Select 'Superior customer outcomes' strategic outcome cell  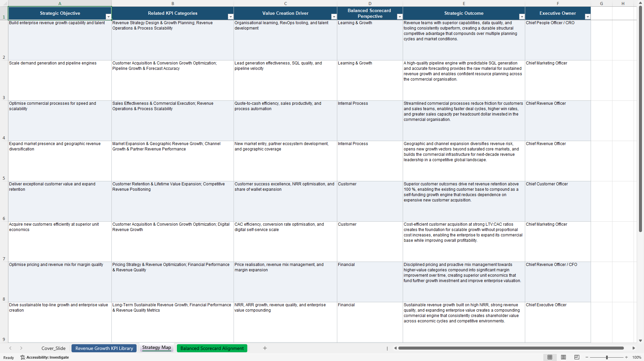[x=464, y=201]
